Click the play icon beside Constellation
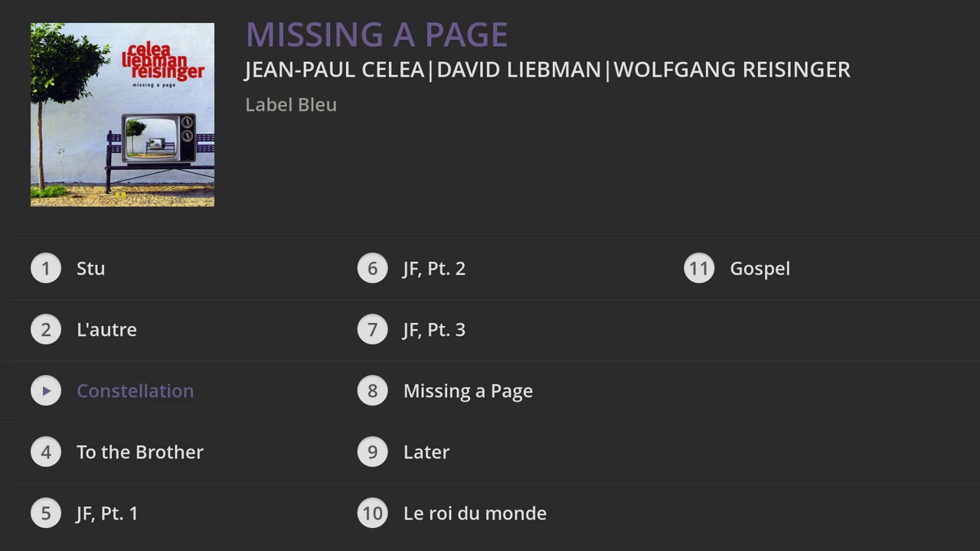Image resolution: width=980 pixels, height=551 pixels. tap(46, 391)
